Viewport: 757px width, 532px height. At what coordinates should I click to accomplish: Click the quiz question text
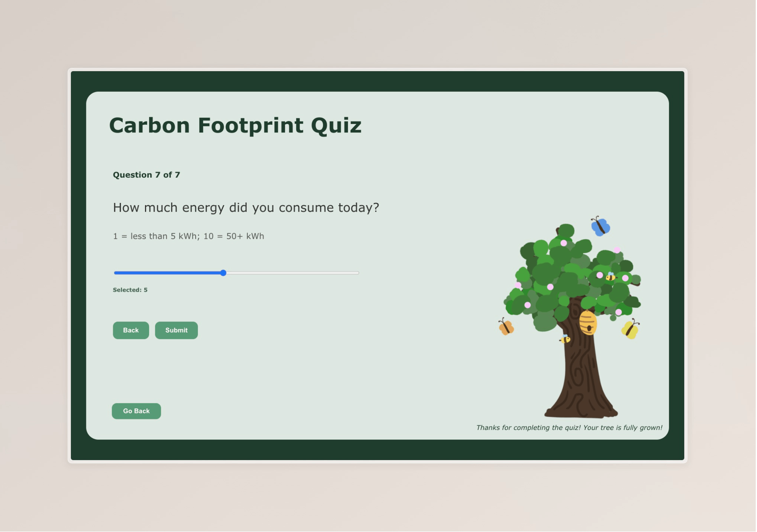tap(246, 207)
